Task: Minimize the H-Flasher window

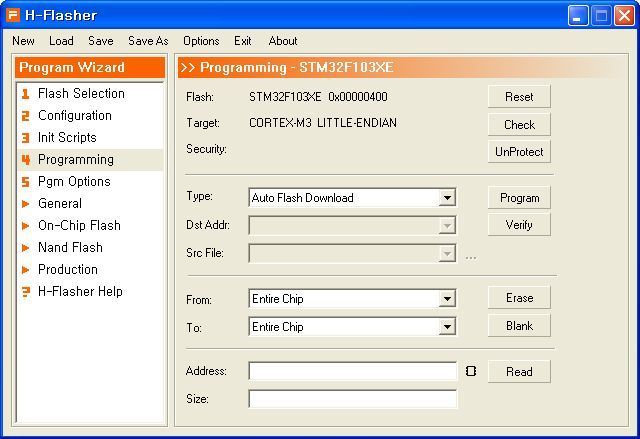Action: tap(578, 16)
